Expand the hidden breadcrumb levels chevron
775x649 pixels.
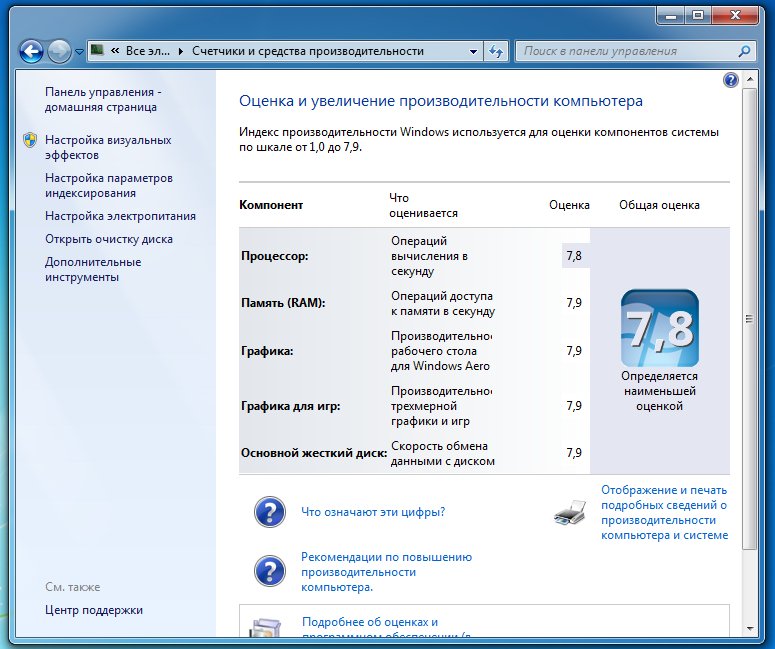pyautogui.click(x=115, y=51)
